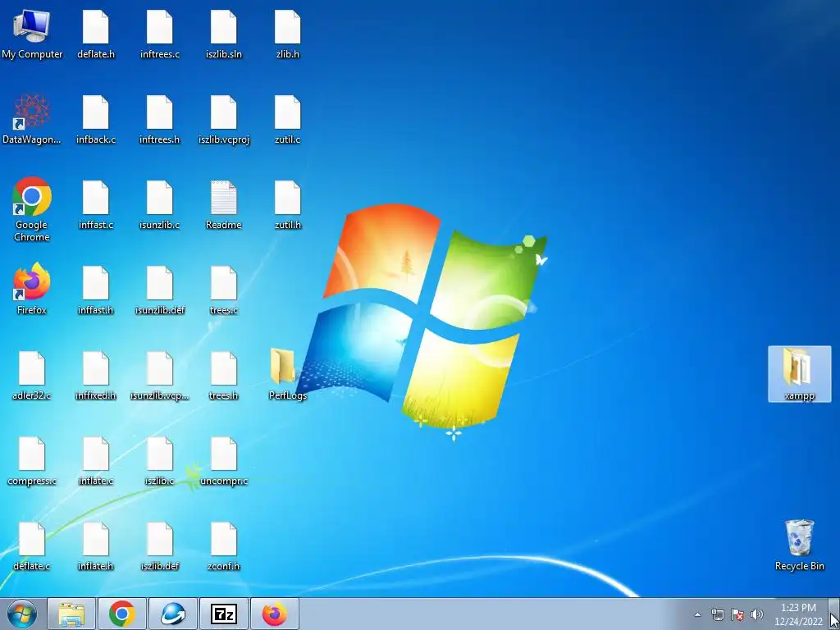840x630 pixels.
Task: Open the clock showing 1:23 PM
Action: 798,614
